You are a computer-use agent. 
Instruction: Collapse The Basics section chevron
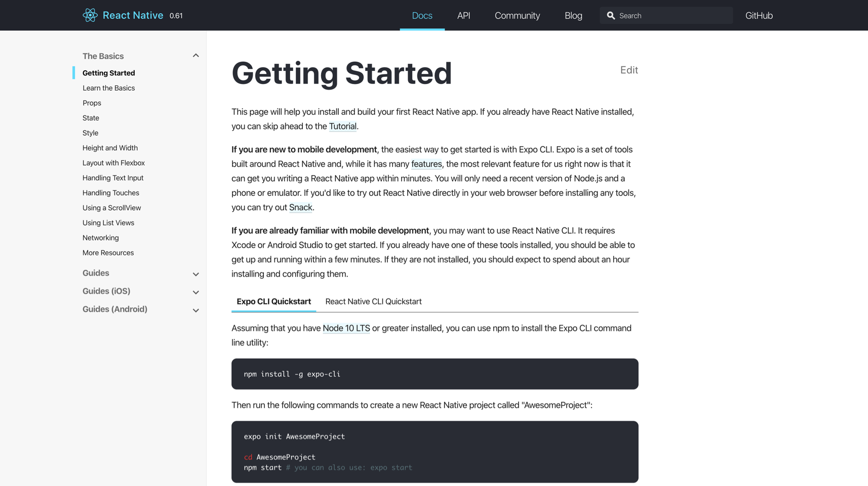[x=195, y=56]
